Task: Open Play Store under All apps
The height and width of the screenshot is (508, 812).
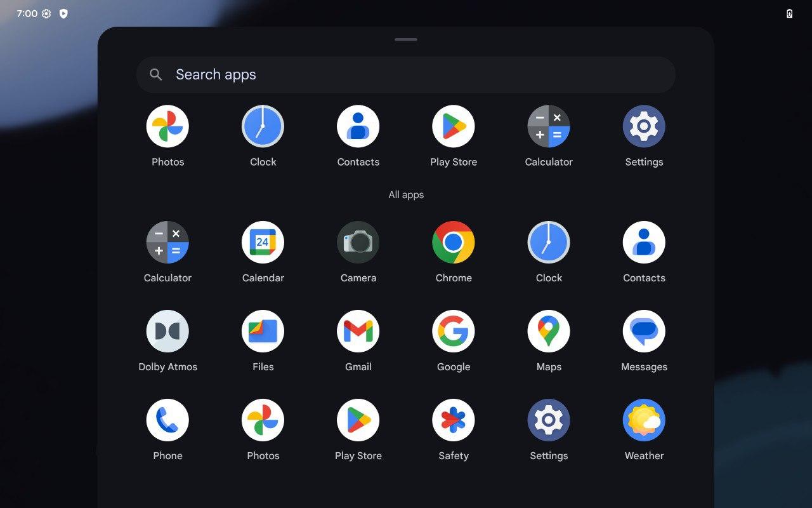Action: (x=358, y=420)
